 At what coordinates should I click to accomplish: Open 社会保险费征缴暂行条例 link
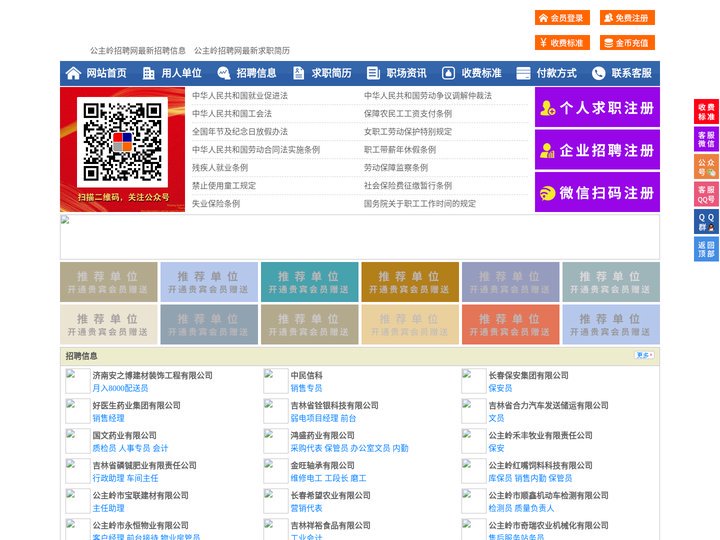[408, 186]
